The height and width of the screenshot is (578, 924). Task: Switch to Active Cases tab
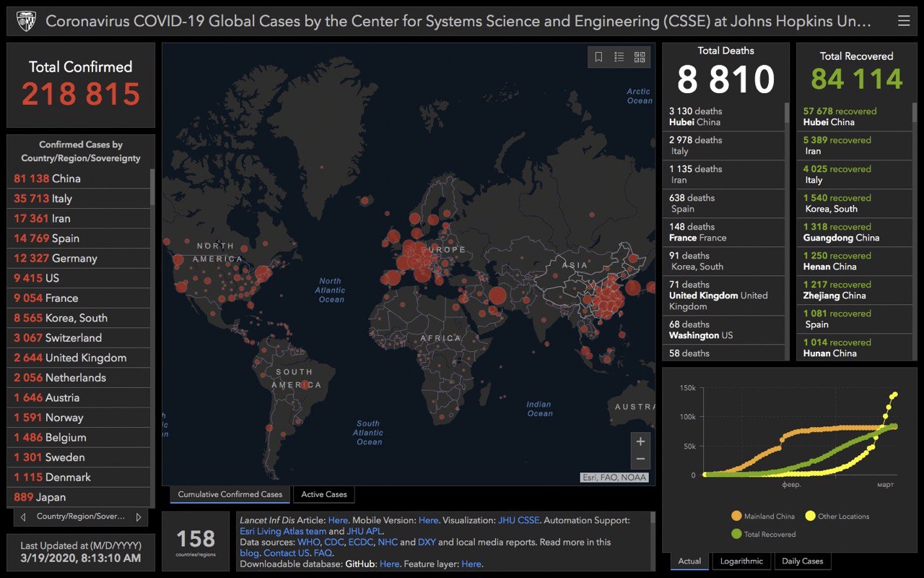coord(324,495)
